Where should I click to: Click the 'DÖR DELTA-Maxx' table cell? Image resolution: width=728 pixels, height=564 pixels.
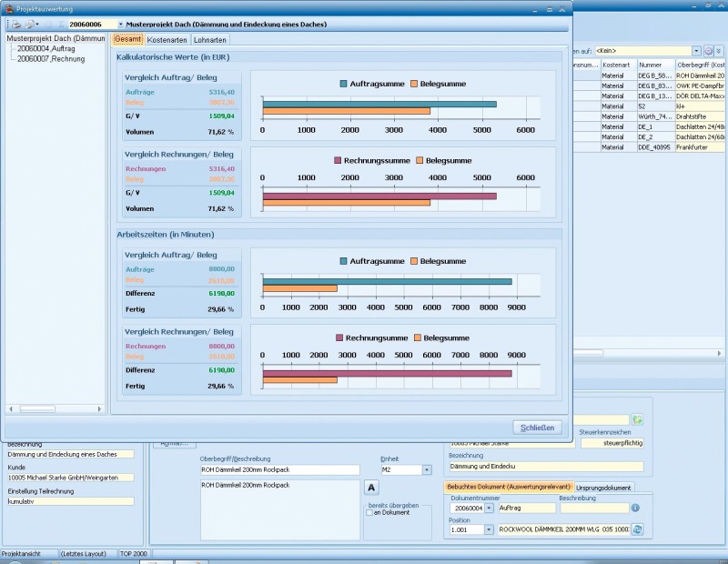(701, 96)
